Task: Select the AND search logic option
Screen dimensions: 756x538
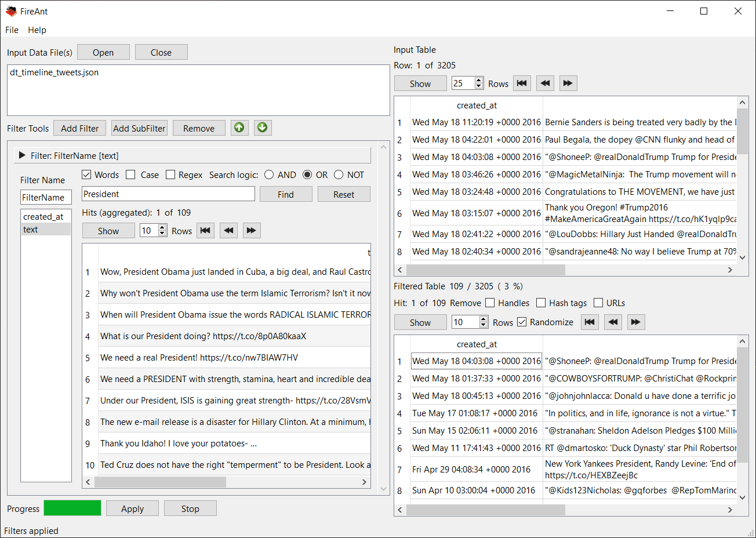Action: tap(269, 175)
